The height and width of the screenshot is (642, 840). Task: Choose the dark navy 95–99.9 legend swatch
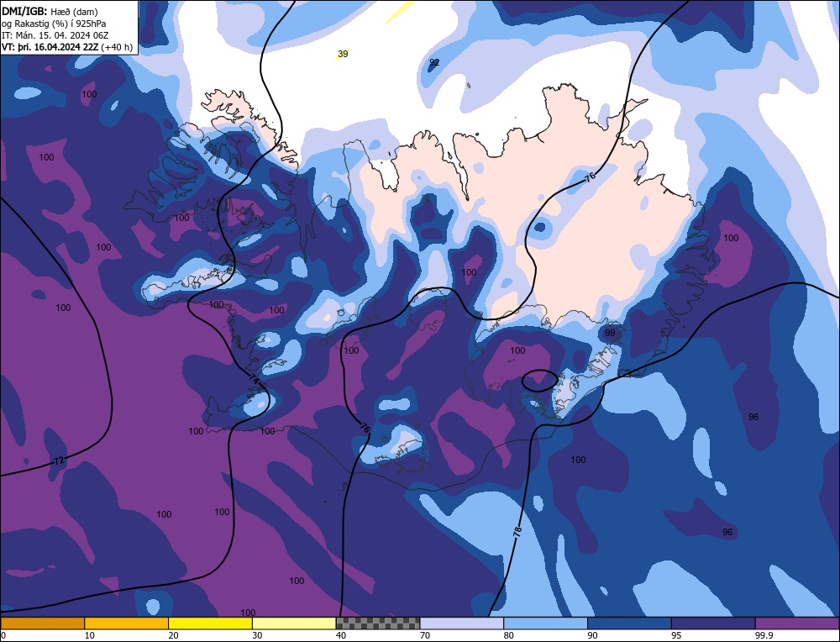713,624
